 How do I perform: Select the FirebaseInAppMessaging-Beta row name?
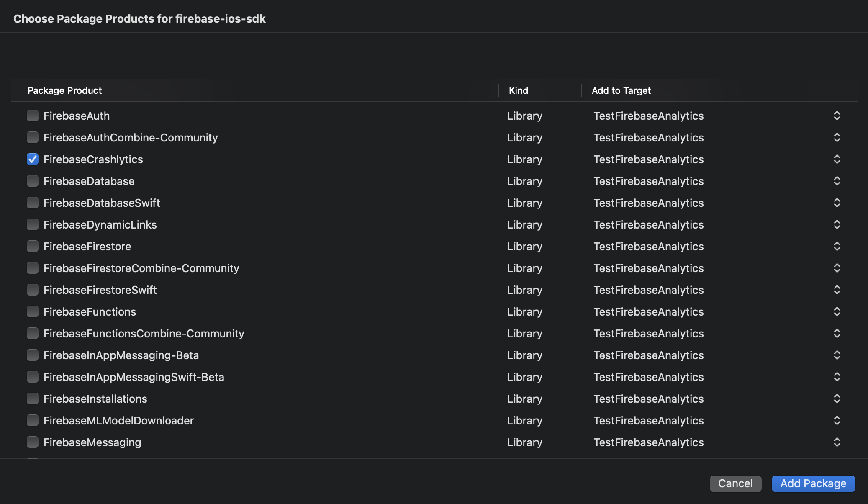(121, 355)
